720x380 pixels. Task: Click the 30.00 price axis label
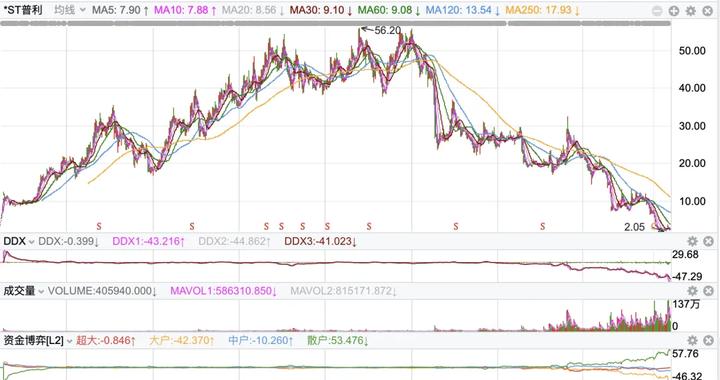pos(692,126)
